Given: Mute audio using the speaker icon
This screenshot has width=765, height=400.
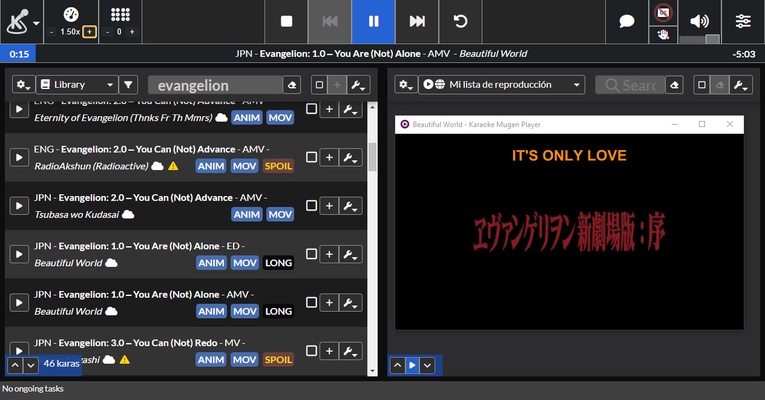Looking at the screenshot, I should [699, 21].
